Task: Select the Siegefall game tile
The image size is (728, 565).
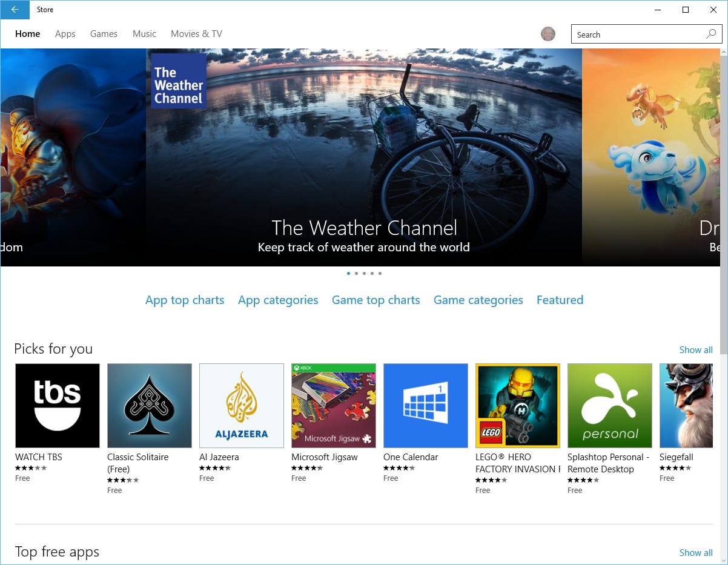Action: 690,405
